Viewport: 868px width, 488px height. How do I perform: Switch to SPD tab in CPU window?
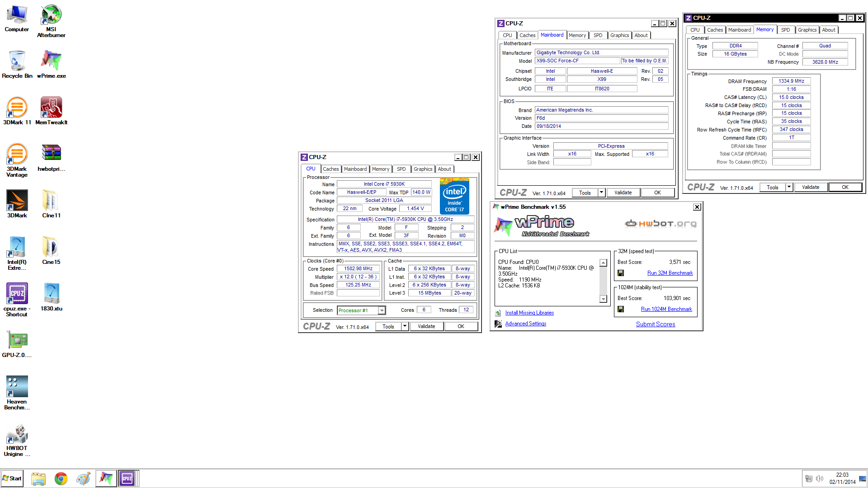click(401, 169)
